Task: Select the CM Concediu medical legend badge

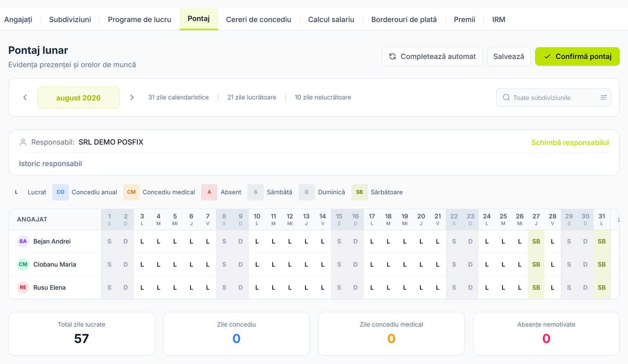Action: (x=131, y=192)
